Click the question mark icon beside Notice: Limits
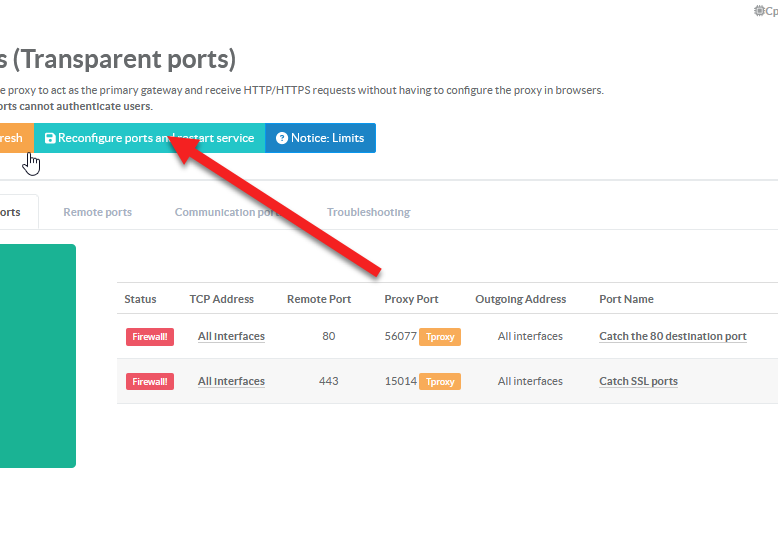The image size is (778, 547). [x=282, y=138]
